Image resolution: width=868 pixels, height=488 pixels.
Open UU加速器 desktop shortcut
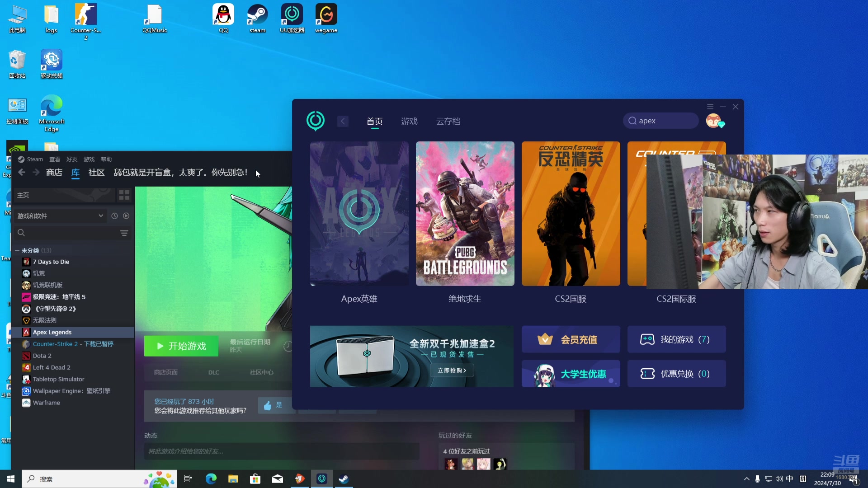[292, 19]
